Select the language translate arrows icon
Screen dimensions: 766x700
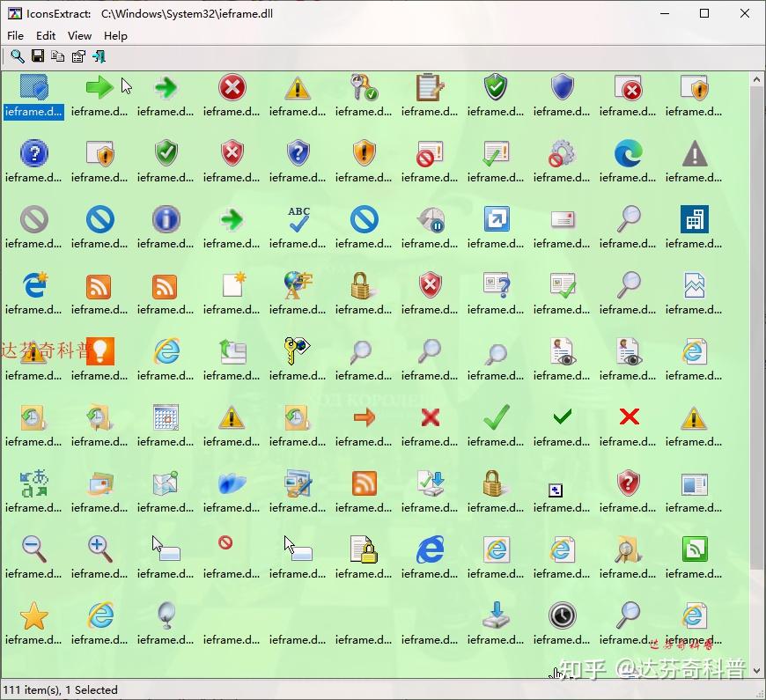pos(34,483)
